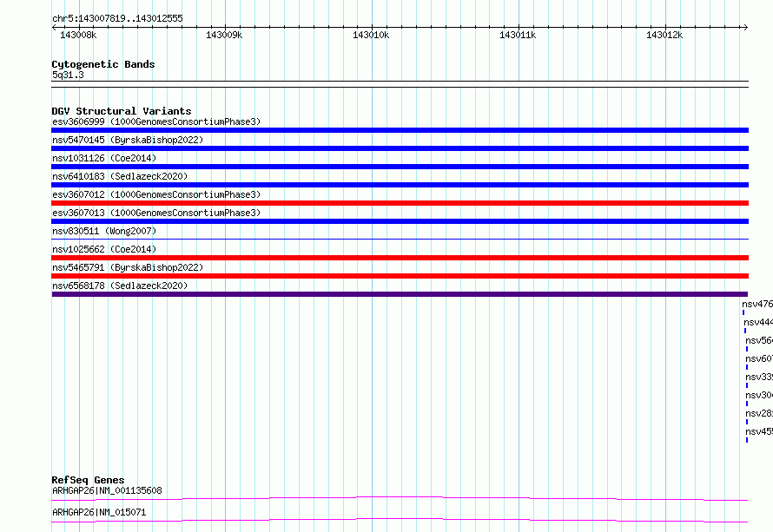Click the purple bar under nsv6568178
Image resolution: width=773 pixels, height=532 pixels.
click(400, 294)
